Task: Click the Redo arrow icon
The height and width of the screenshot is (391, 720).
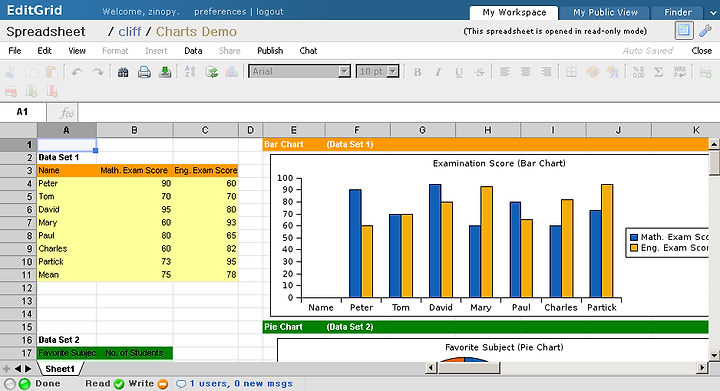Action: click(98, 72)
